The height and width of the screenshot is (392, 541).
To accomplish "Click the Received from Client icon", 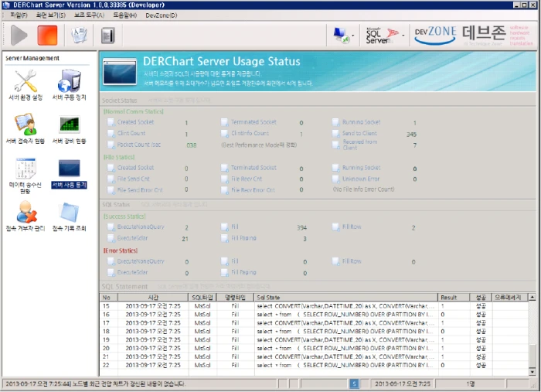I will pyautogui.click(x=335, y=145).
